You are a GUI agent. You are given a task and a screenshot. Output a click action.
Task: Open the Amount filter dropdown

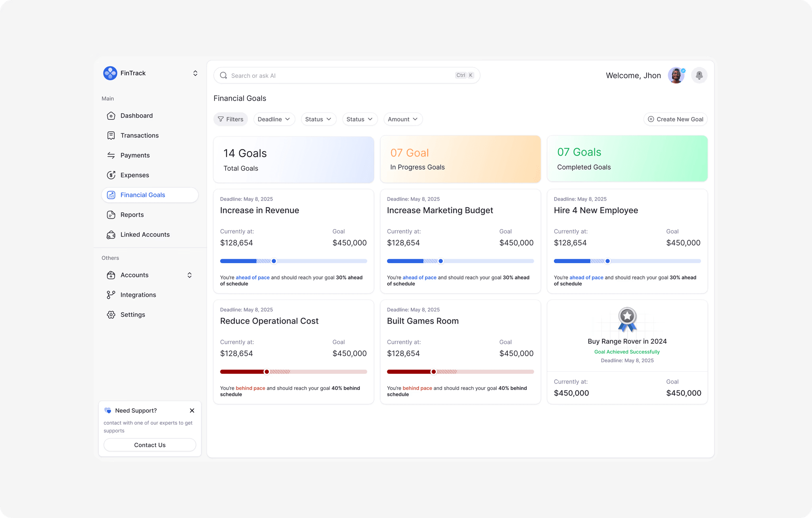coord(403,119)
